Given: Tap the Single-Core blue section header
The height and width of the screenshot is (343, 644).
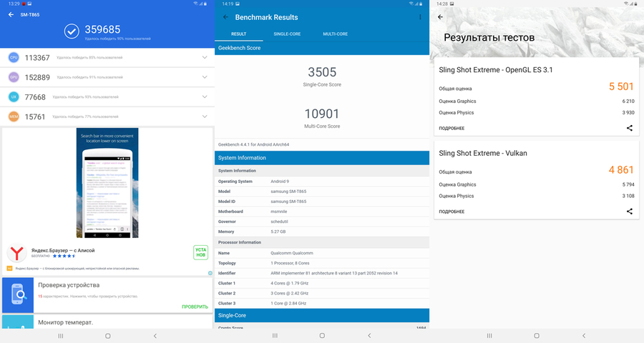Looking at the screenshot, I should (322, 316).
